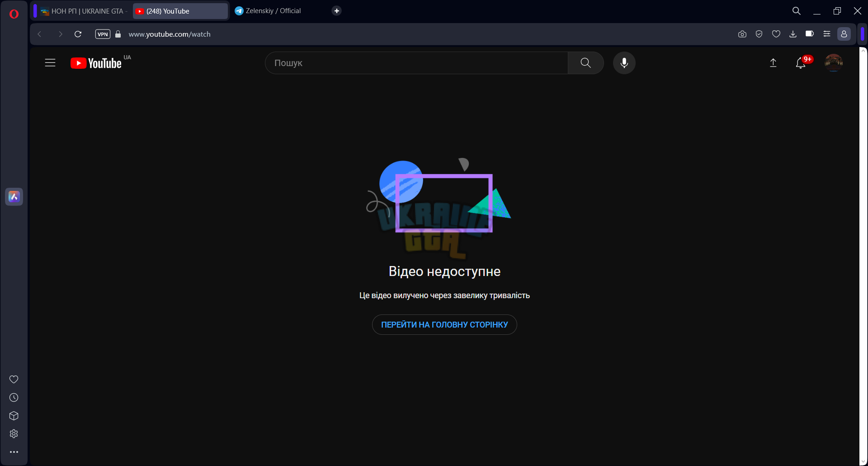This screenshot has height=466, width=868.
Task: View site security lock info
Action: pos(118,34)
